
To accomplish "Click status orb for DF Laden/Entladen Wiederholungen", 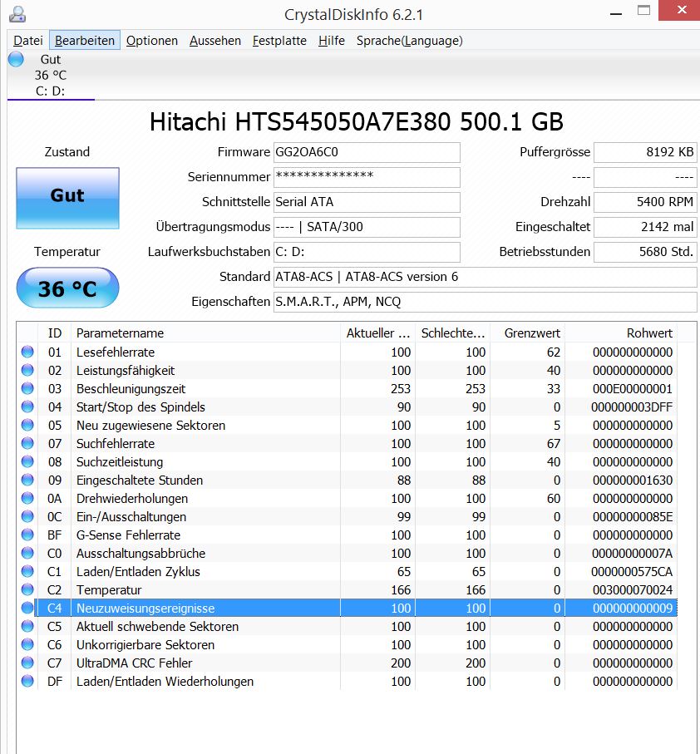I will tap(27, 680).
